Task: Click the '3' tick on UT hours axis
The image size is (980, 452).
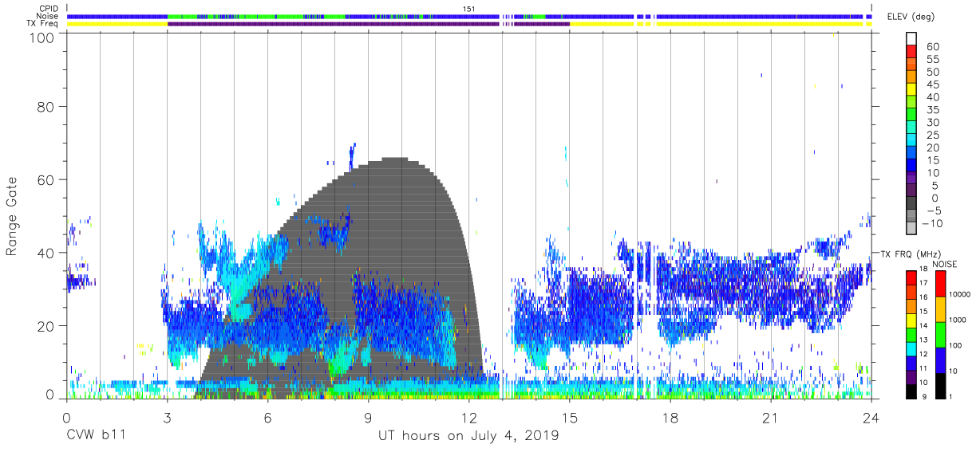Action: [167, 417]
